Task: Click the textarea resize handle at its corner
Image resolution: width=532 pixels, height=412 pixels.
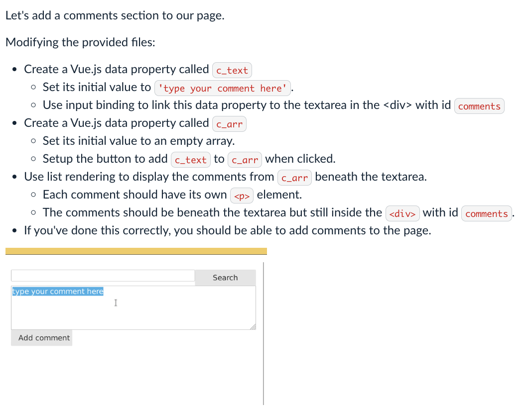Action: point(253,327)
